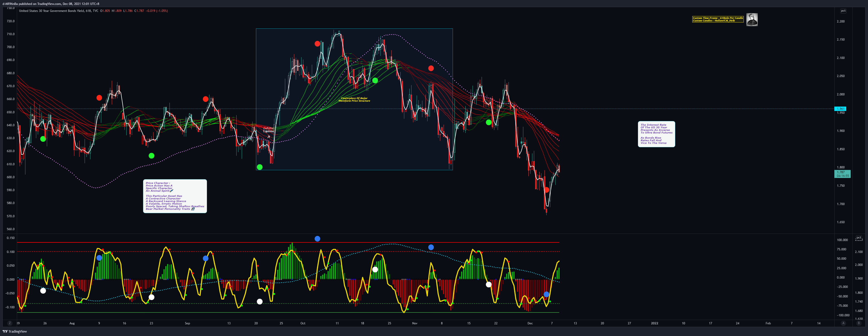Select the 1.787 current price label

click(842, 174)
